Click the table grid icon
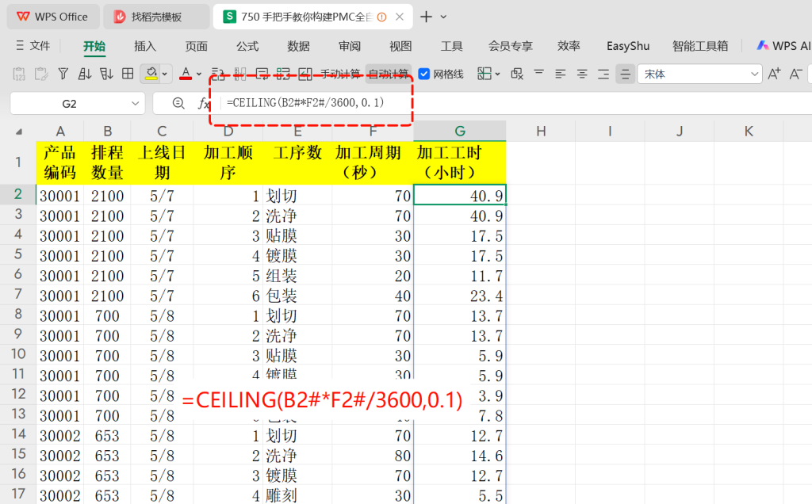812x504 pixels. pos(128,74)
